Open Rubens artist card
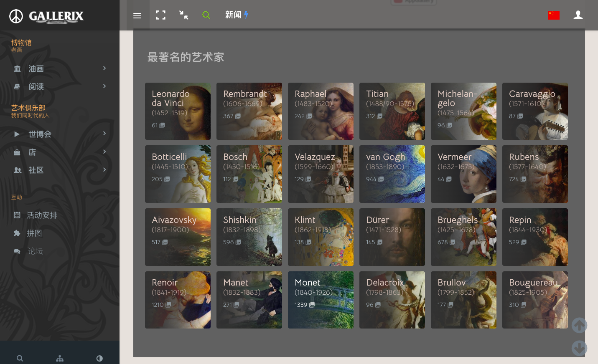The height and width of the screenshot is (364, 598). click(x=535, y=174)
